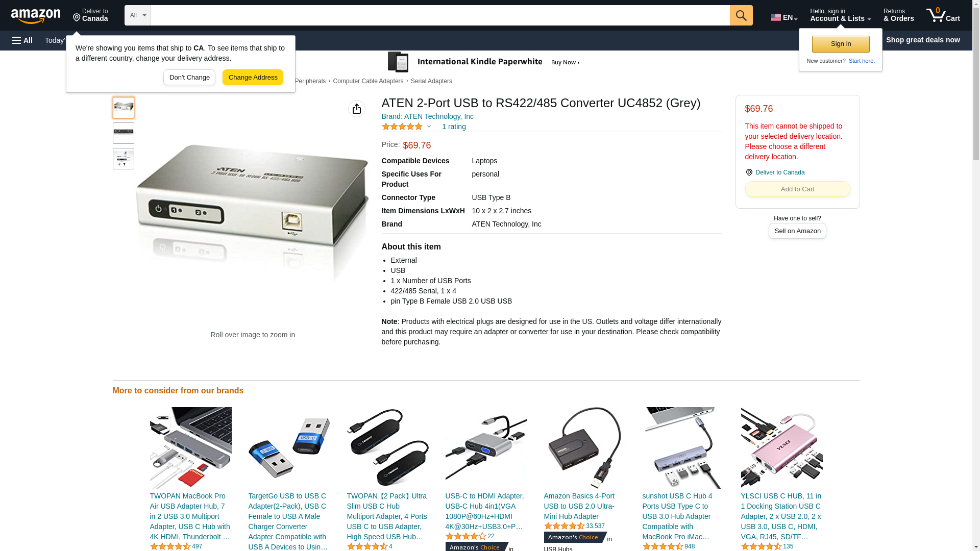Viewport: 980px width, 551px height.
Task: Open Returns & Orders
Action: (x=898, y=15)
